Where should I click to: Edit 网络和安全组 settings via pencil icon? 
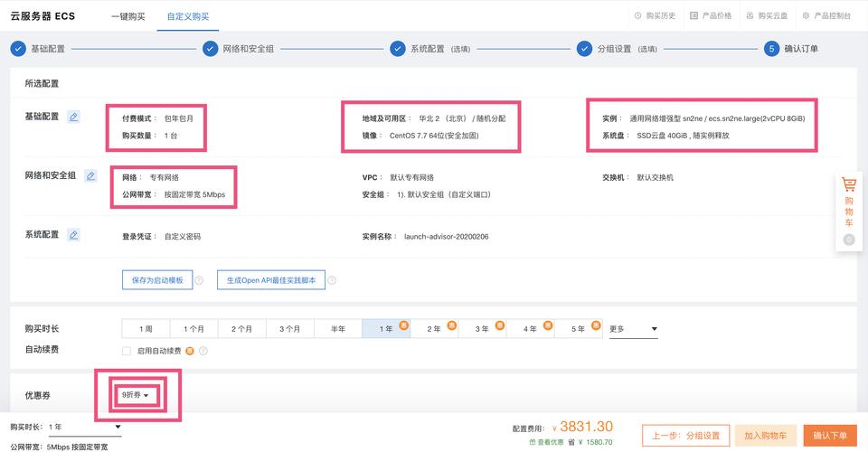click(90, 176)
